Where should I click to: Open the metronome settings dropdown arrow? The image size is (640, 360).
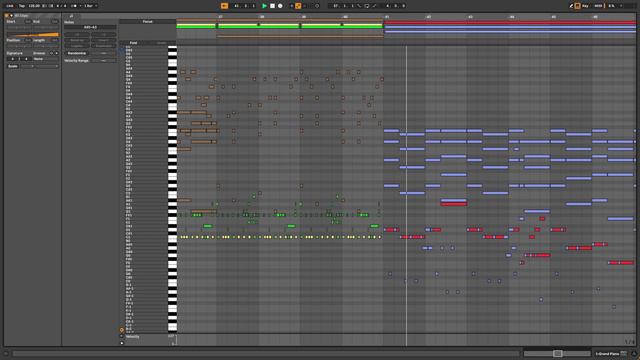(x=80, y=6)
